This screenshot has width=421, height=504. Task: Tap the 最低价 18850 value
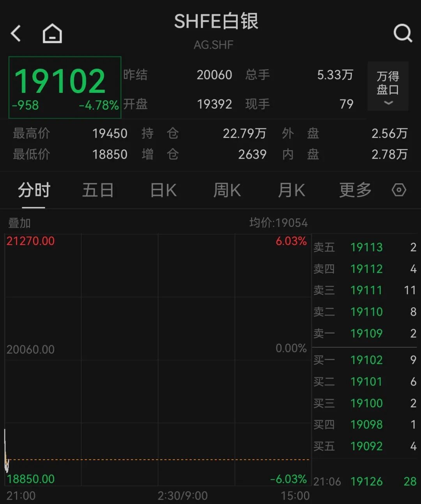pos(110,154)
